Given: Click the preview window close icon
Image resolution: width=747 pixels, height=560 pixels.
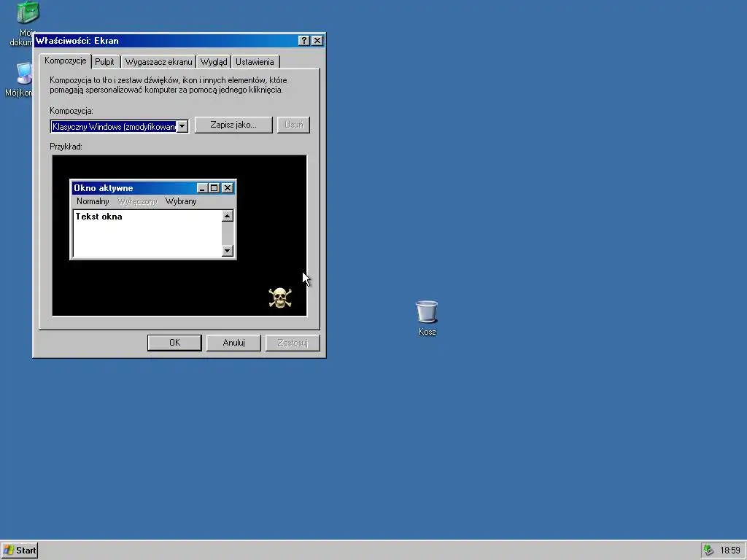Looking at the screenshot, I should pos(228,188).
